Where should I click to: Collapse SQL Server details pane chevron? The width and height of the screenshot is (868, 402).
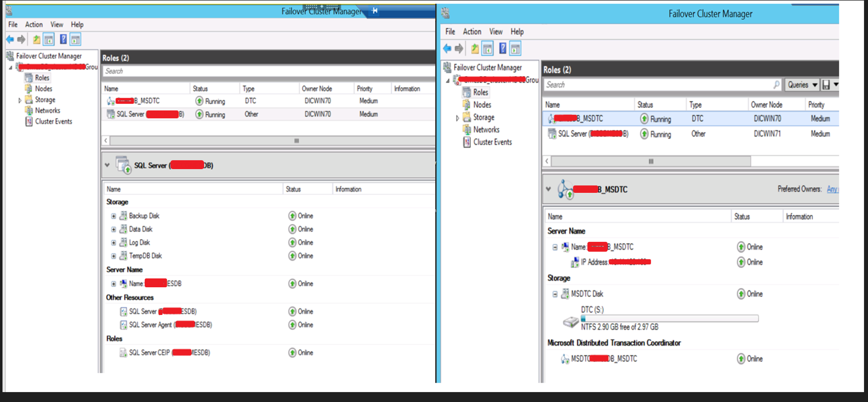pos(107,165)
